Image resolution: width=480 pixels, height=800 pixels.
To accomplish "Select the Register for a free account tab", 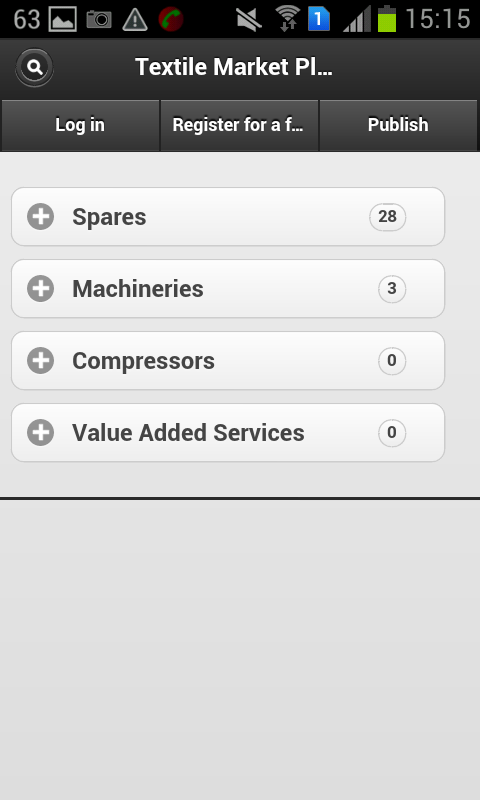I will point(239,125).
